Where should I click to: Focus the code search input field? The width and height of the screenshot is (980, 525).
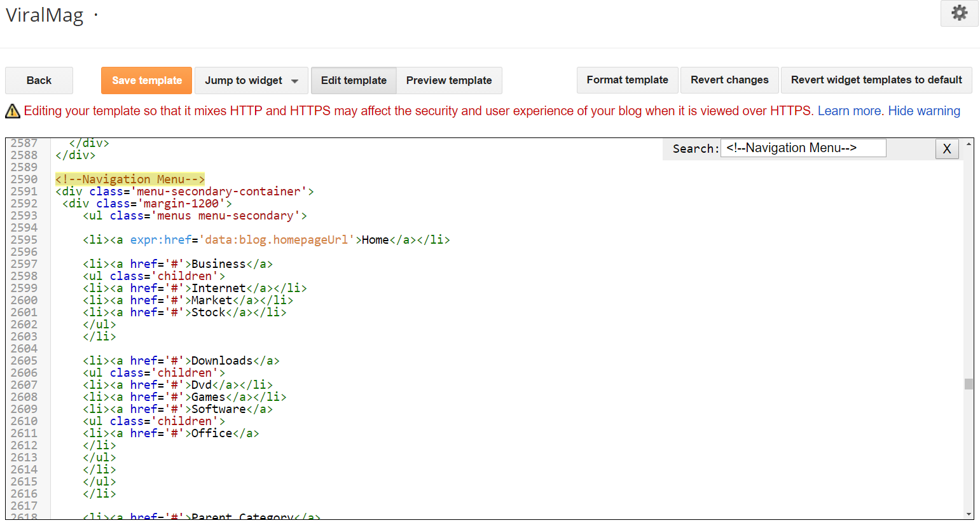coord(803,148)
